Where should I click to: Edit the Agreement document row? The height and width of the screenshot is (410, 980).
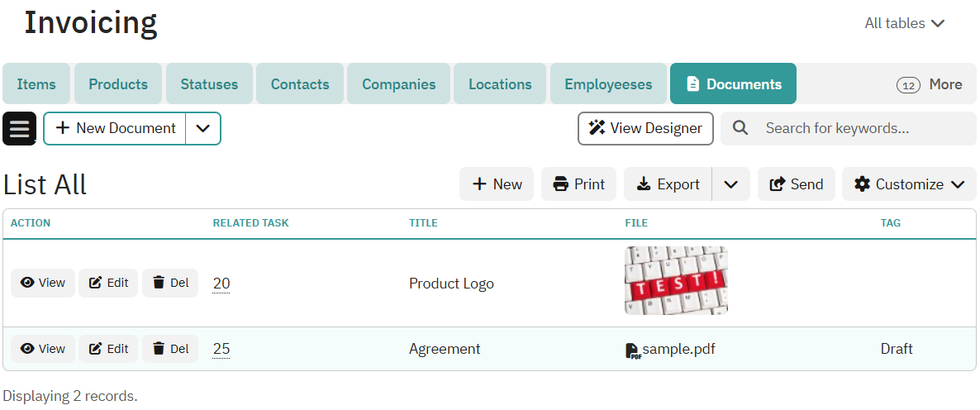point(108,349)
